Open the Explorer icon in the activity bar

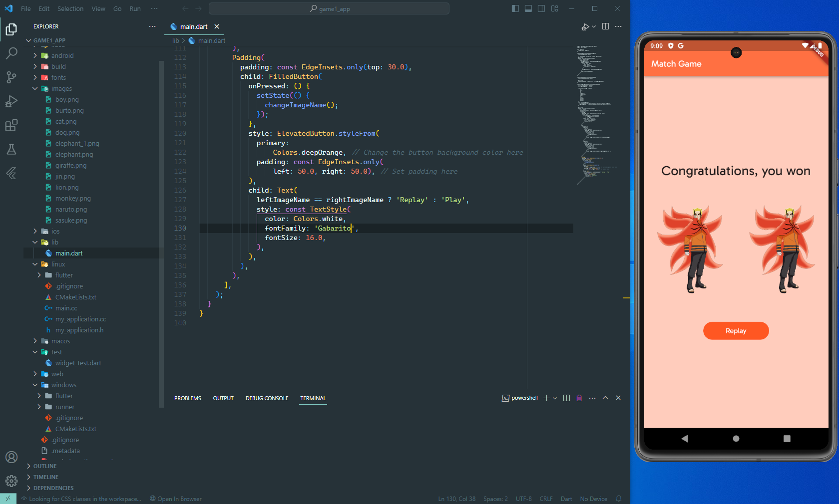pyautogui.click(x=11, y=29)
